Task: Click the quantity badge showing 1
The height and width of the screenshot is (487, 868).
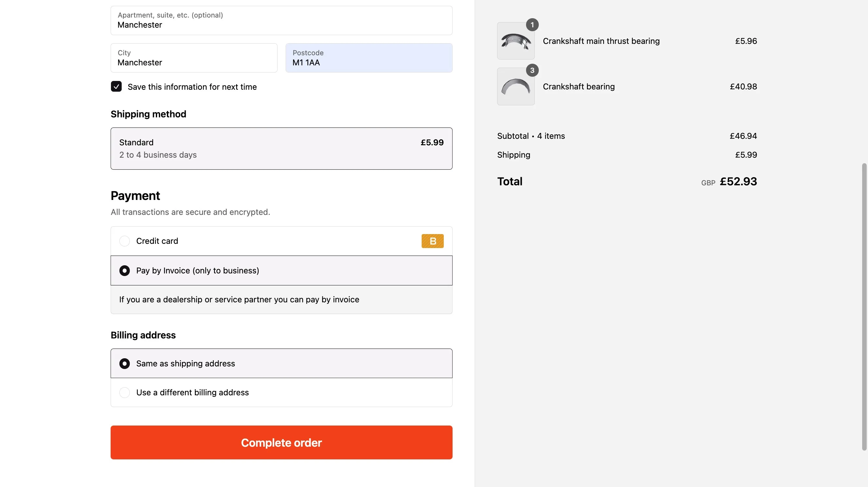Action: (x=532, y=25)
